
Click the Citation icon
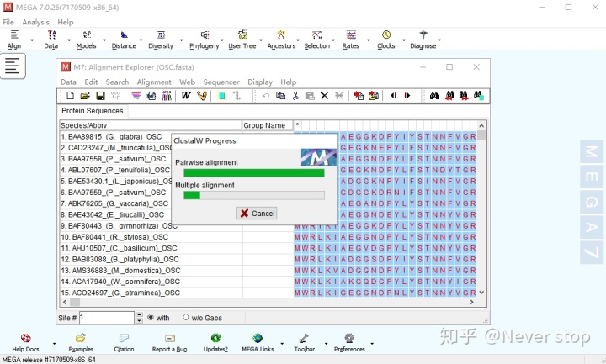[124, 342]
